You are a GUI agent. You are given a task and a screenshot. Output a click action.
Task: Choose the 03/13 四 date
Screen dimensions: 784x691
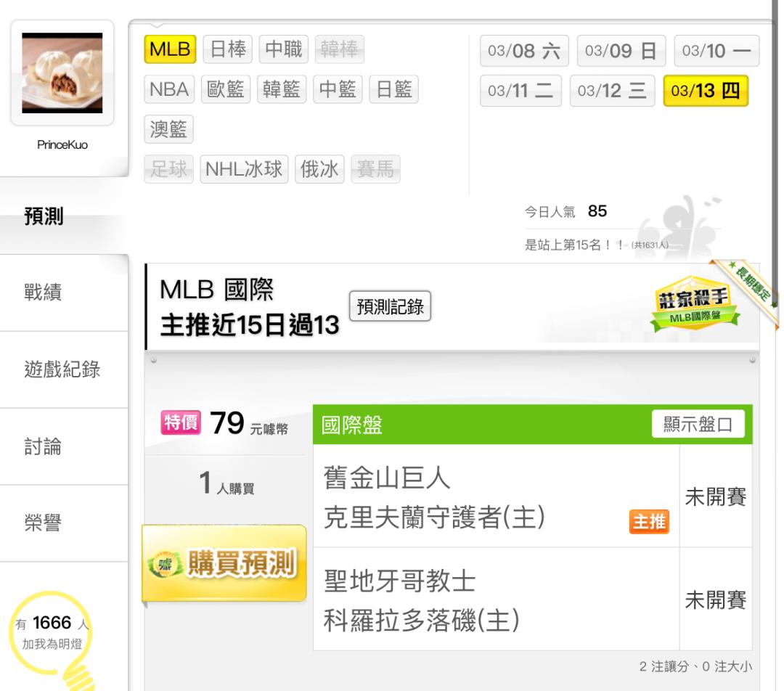[706, 91]
